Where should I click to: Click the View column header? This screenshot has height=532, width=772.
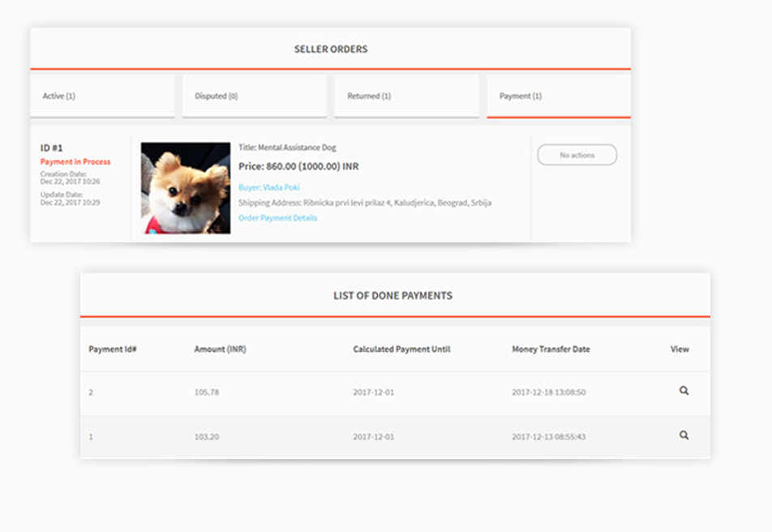[680, 350]
